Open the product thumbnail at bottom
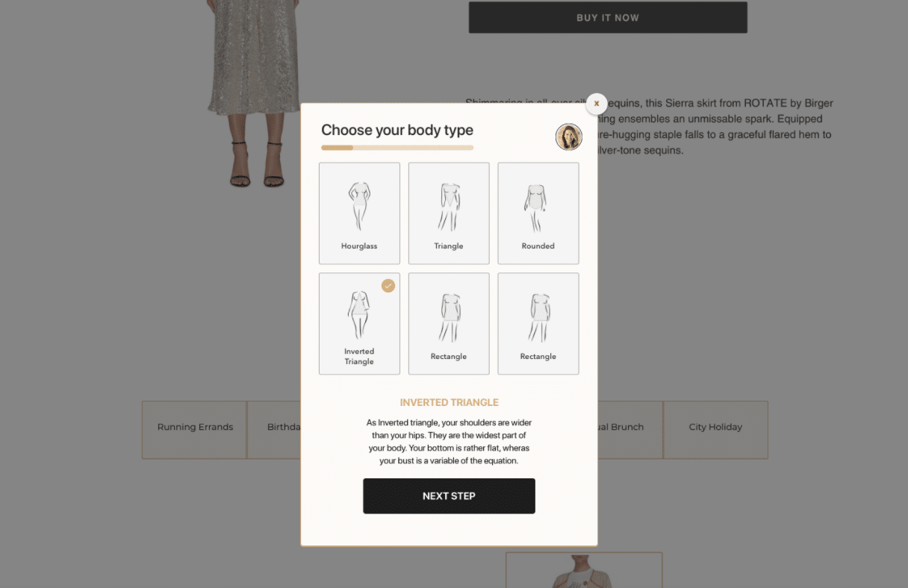The image size is (908, 588). coord(584,570)
